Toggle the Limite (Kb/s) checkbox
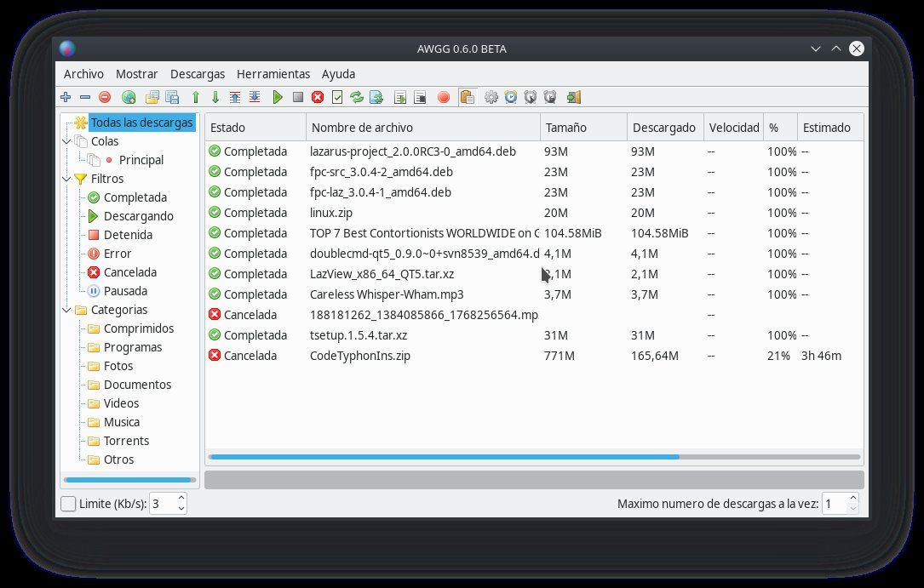Screen dimensions: 924x588 (x=68, y=504)
